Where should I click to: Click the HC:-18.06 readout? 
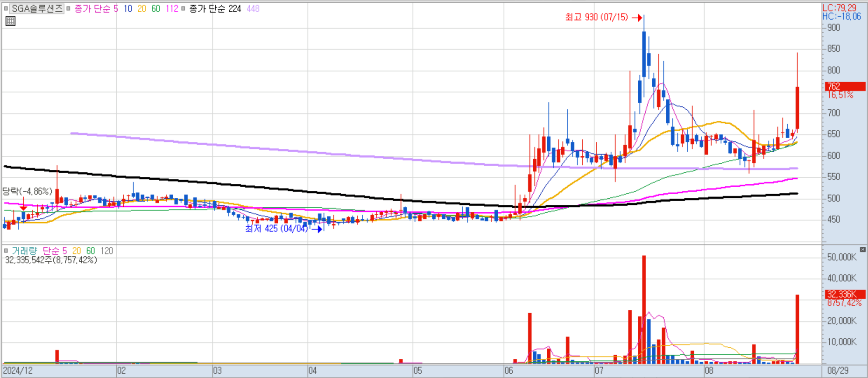(841, 16)
